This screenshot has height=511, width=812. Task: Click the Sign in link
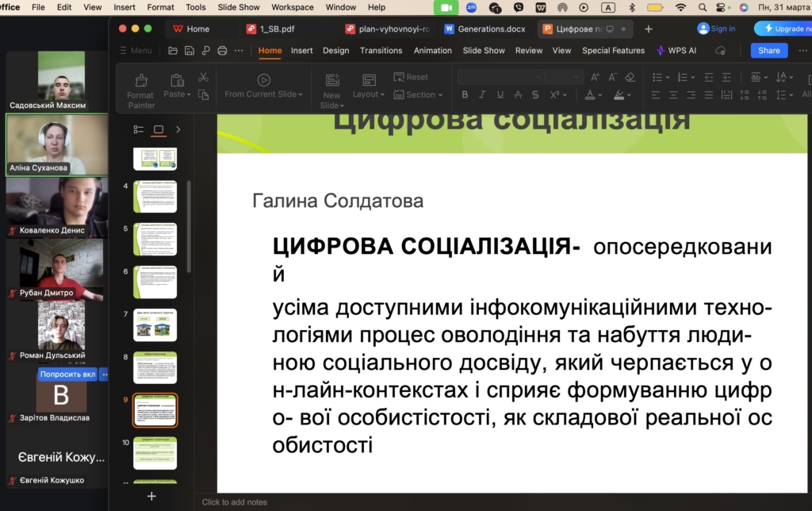point(722,29)
